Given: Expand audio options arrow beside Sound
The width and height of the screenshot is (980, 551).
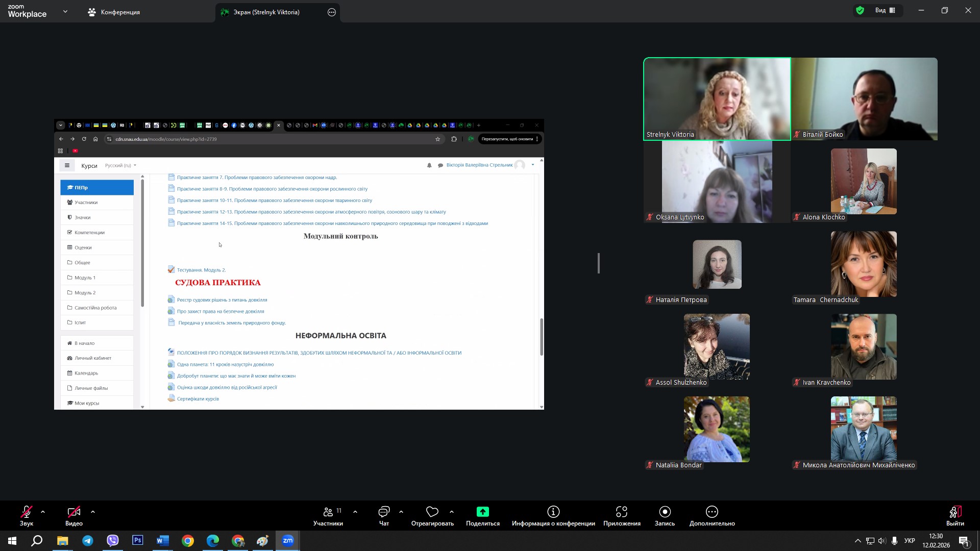Looking at the screenshot, I should [43, 512].
